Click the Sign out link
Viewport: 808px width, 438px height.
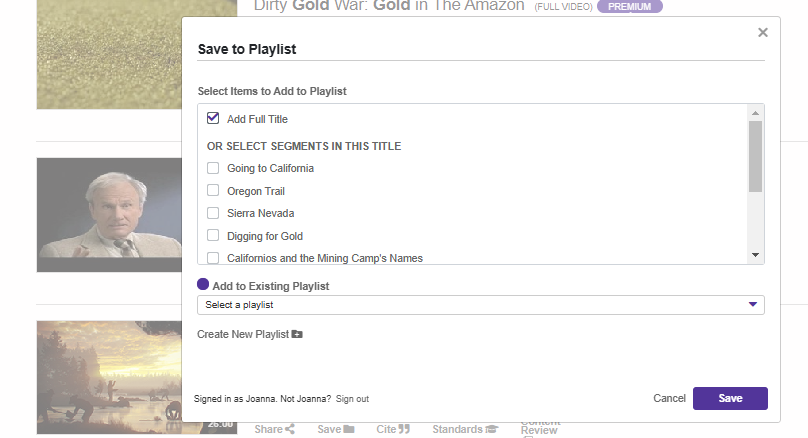352,399
